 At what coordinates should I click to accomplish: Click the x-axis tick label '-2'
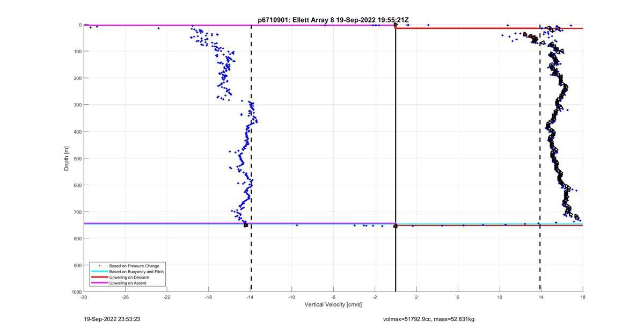(x=375, y=297)
